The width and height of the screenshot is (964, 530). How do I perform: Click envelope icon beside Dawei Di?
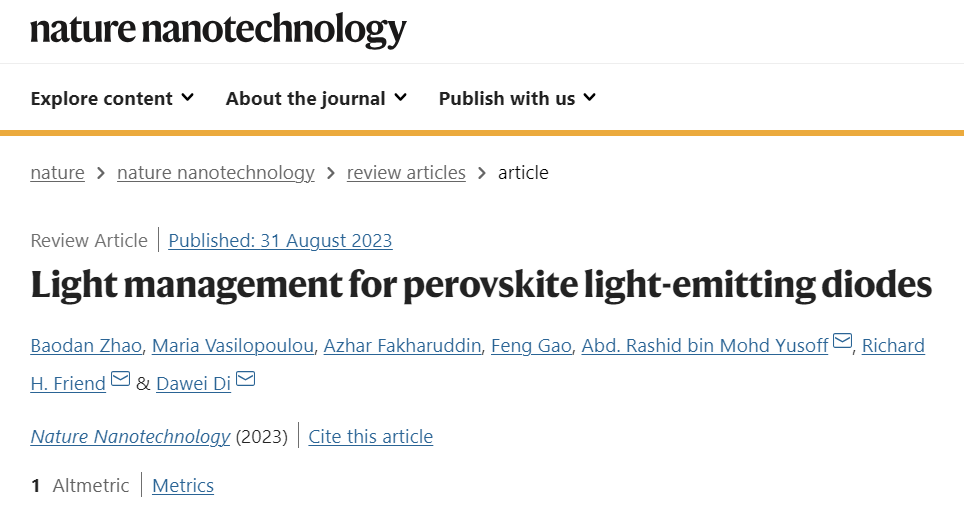245,378
